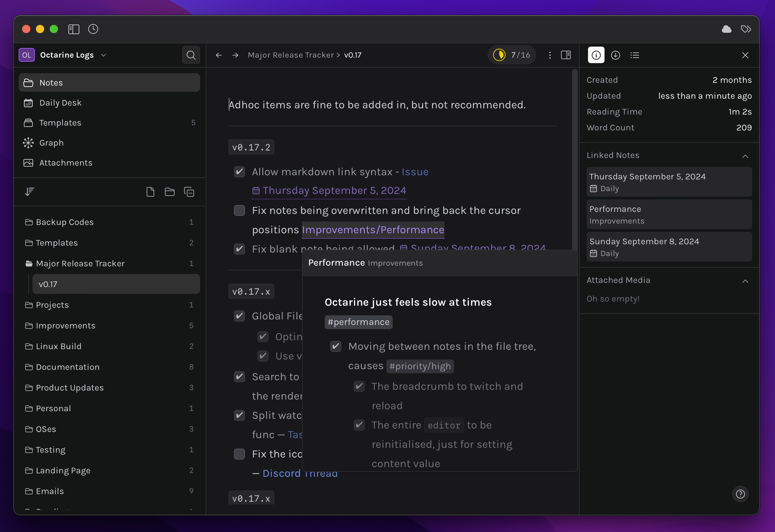Expand the OSes folder
Viewport: 775px width, 532px height.
109,429
